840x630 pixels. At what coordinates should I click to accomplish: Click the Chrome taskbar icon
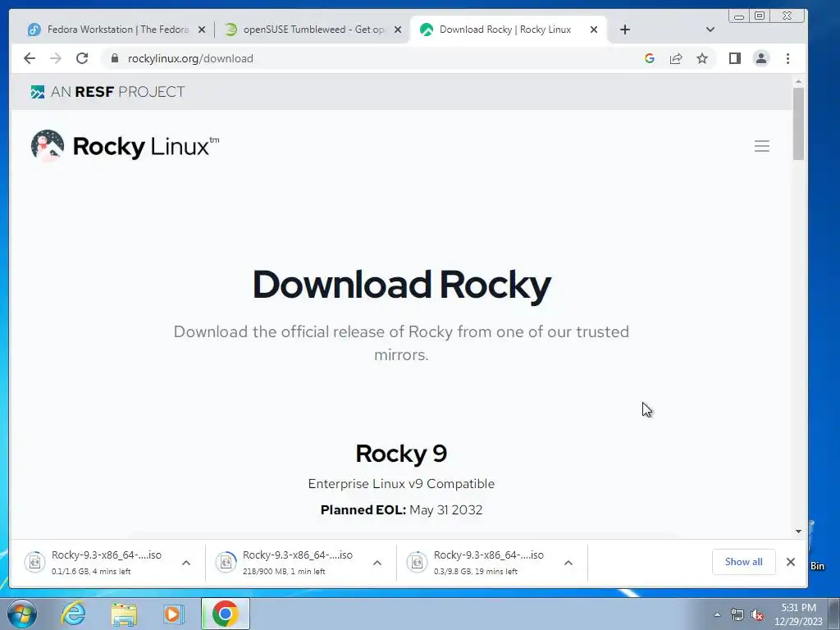click(226, 614)
